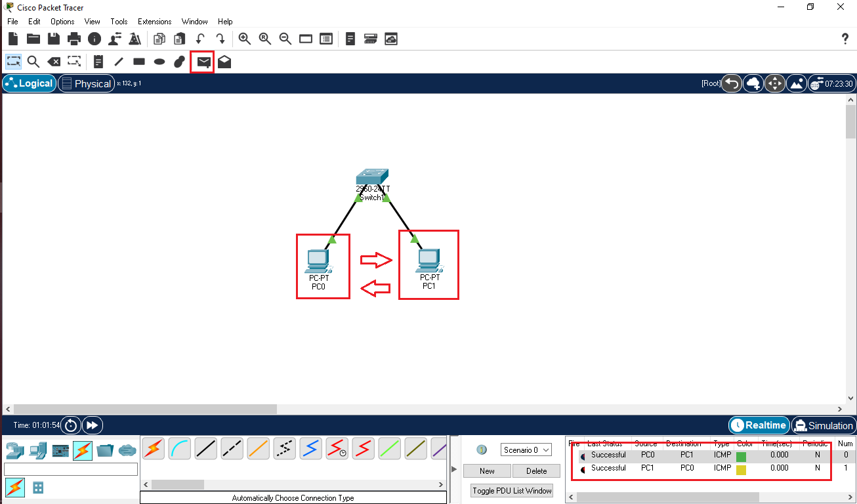Select the Resize Shape tool
The width and height of the screenshot is (857, 504).
(x=74, y=62)
